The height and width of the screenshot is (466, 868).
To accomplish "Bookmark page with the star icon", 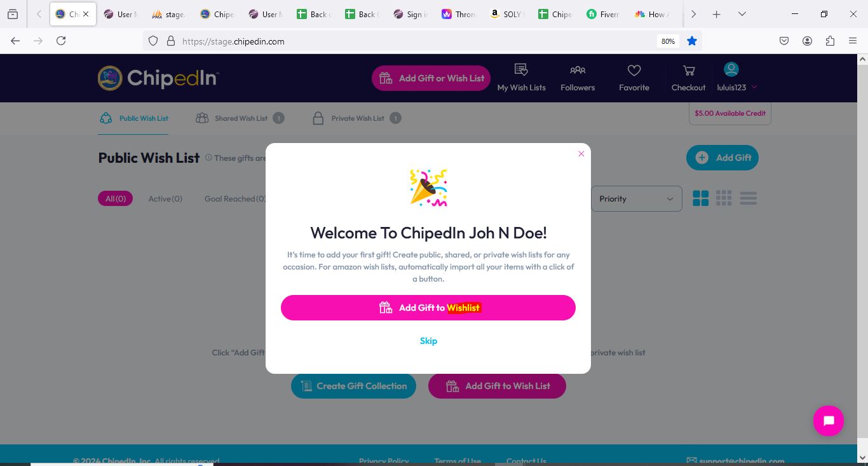I will click(x=692, y=41).
